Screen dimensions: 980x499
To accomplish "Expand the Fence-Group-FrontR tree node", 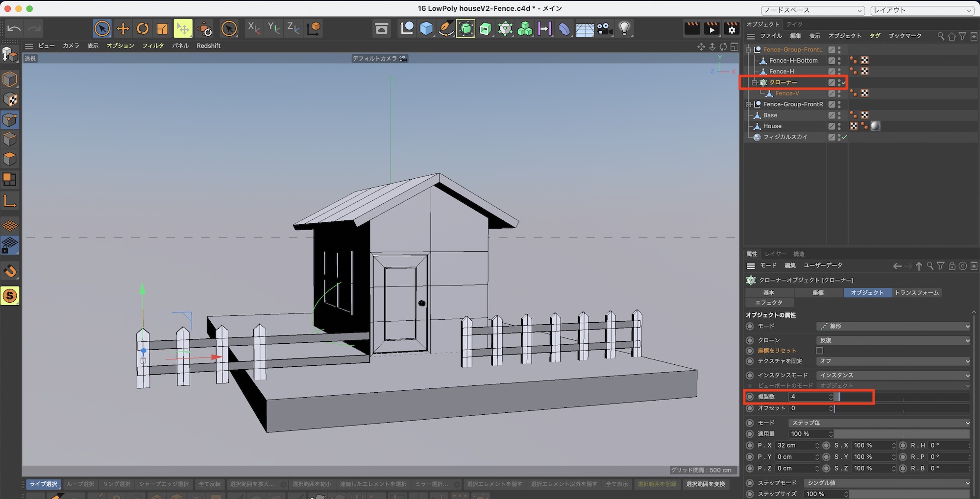I will (748, 104).
